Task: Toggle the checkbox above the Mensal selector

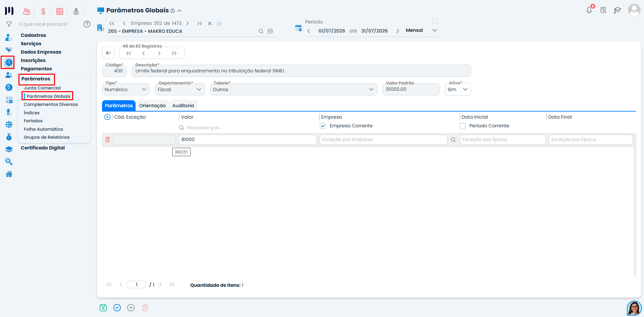Action: (x=435, y=21)
